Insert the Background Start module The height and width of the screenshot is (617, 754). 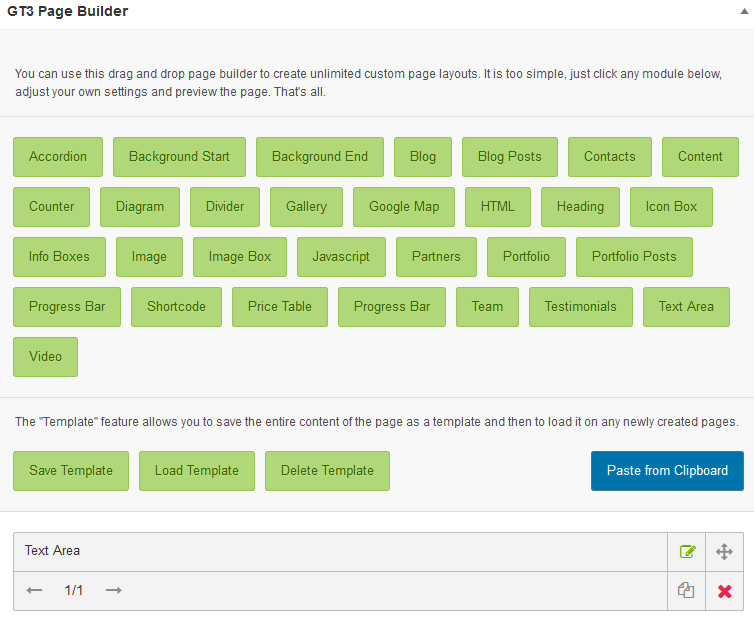pyautogui.click(x=179, y=157)
